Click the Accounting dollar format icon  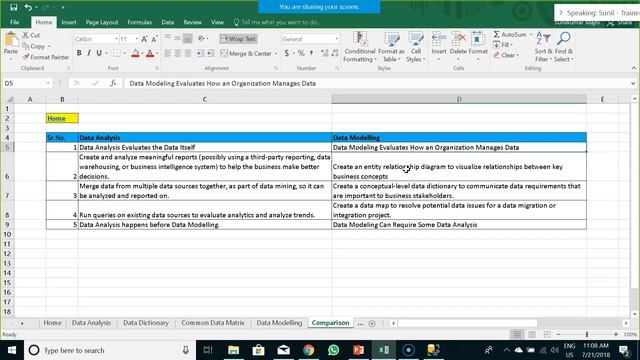(287, 53)
